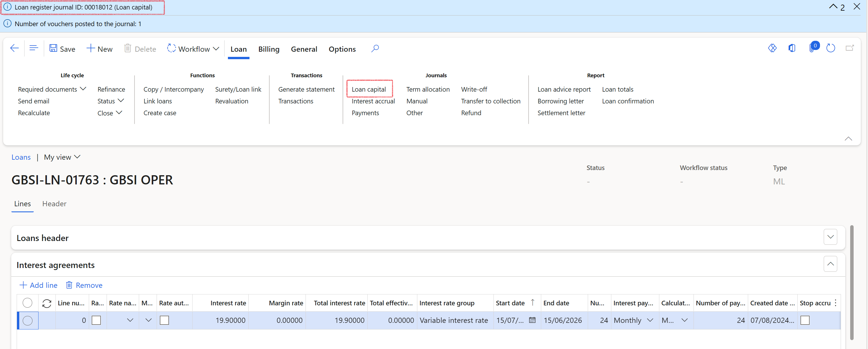This screenshot has width=868, height=349.
Task: Open the navigation list lines icon
Action: tap(33, 48)
